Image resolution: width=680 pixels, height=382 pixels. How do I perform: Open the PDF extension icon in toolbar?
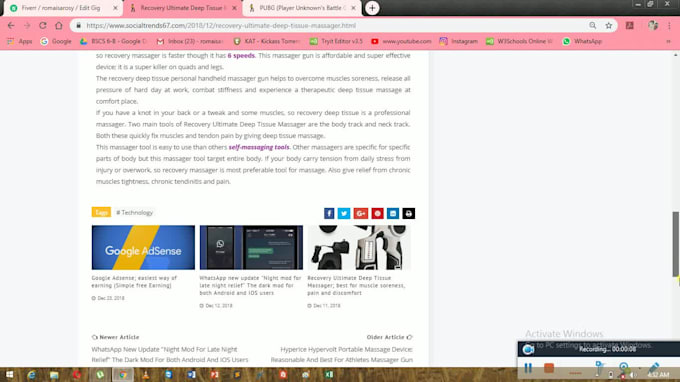[x=630, y=26]
